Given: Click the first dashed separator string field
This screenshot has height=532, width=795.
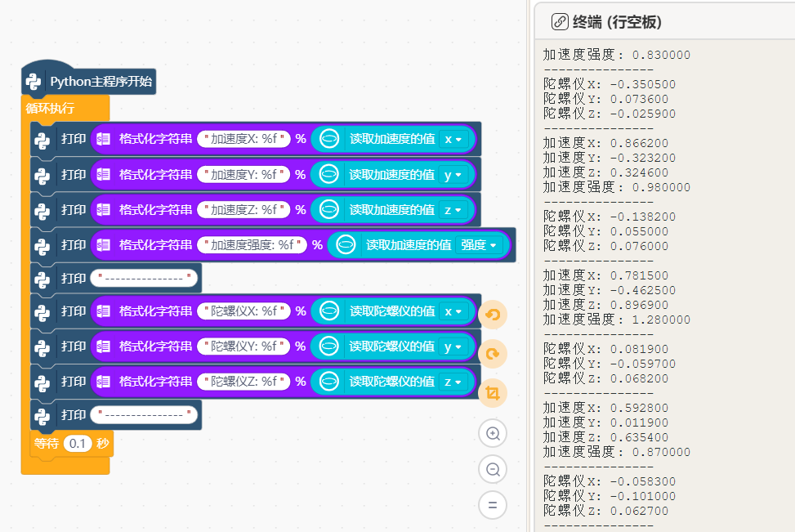Looking at the screenshot, I should point(144,278).
